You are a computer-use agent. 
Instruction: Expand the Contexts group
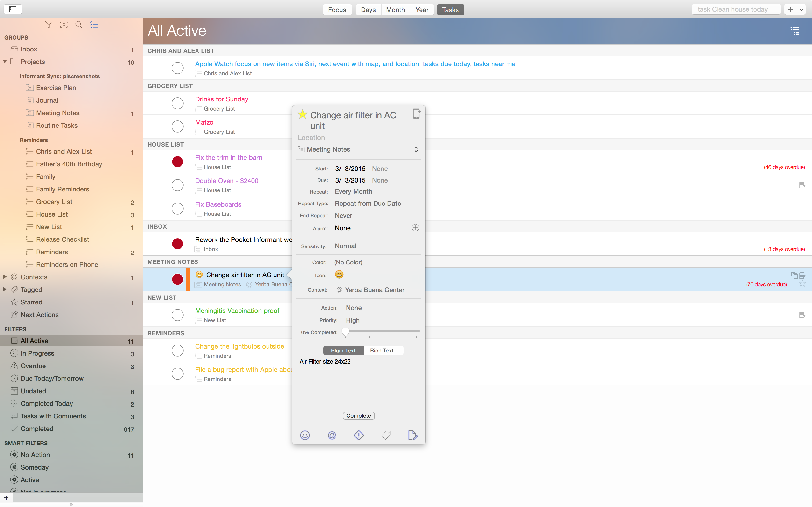point(5,277)
